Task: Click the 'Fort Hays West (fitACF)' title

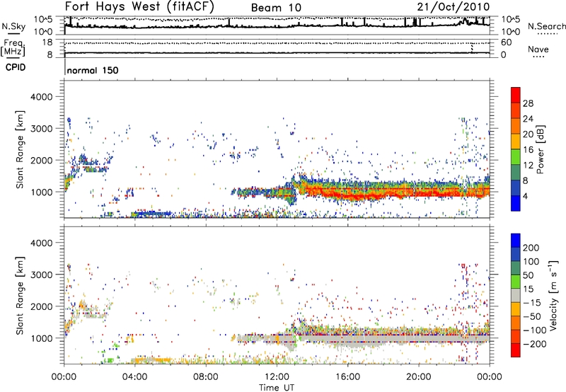Action: click(x=139, y=6)
